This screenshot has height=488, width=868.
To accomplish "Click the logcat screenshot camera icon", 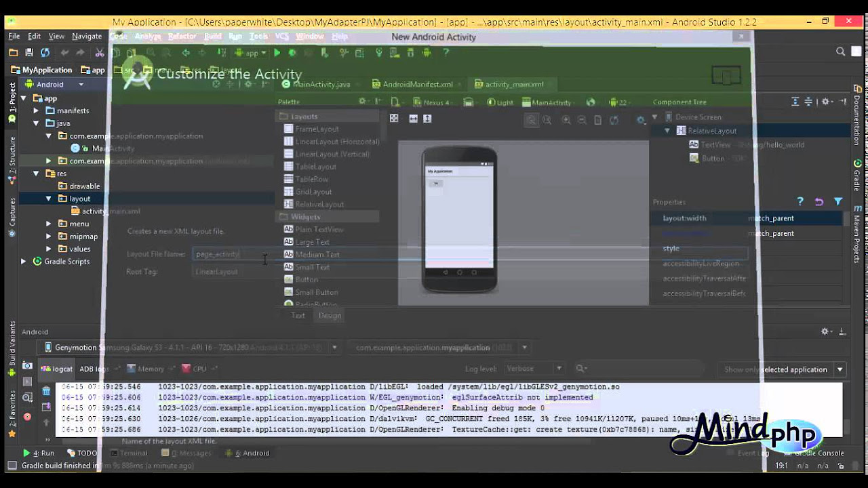I will click(x=27, y=365).
